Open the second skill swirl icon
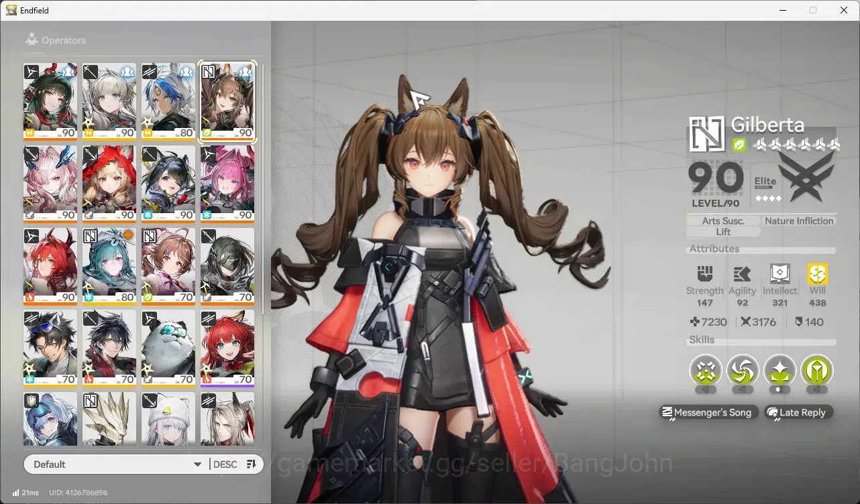 click(x=743, y=370)
